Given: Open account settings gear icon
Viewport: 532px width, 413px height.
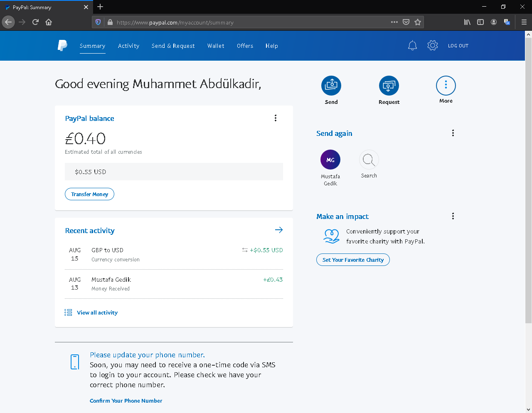Looking at the screenshot, I should tap(433, 46).
